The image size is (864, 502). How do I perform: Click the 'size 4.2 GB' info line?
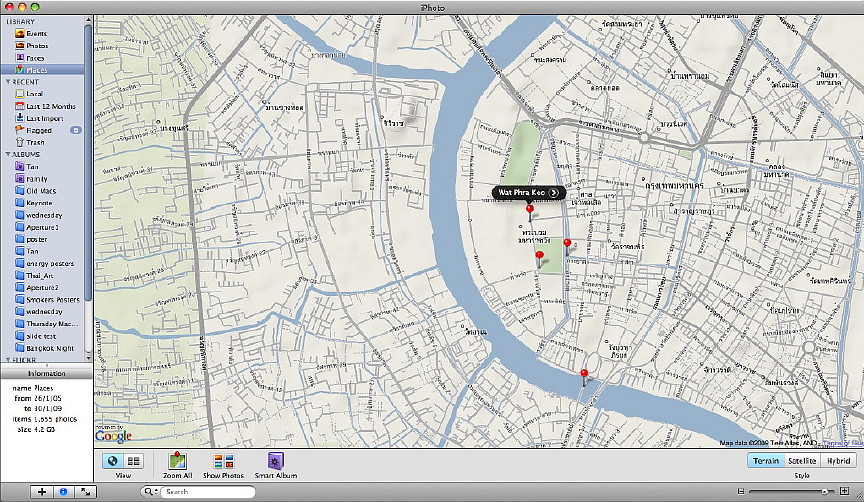36,429
